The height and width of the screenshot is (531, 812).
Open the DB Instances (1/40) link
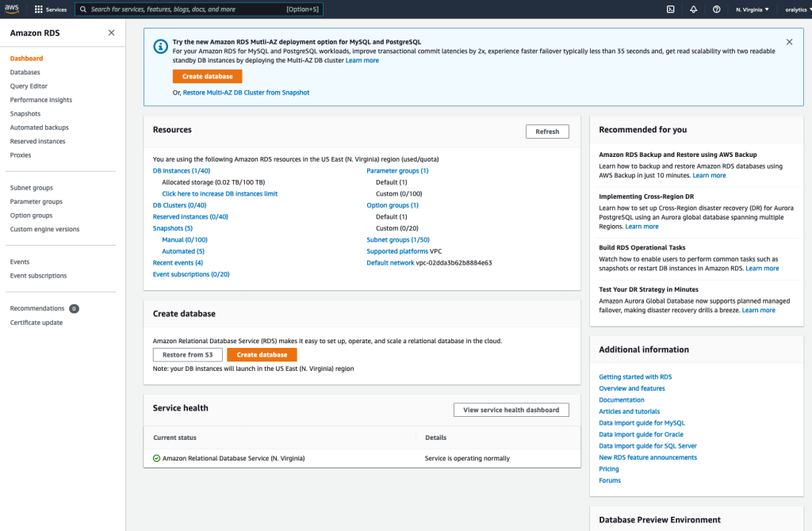181,170
